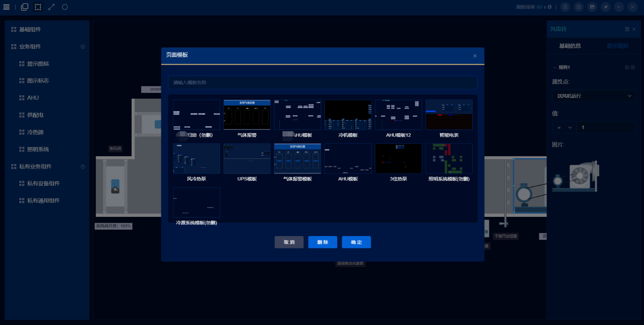Image resolution: width=644 pixels, height=325 pixels.
Task: Open 冷热源 in the sidebar
Action: 35,132
